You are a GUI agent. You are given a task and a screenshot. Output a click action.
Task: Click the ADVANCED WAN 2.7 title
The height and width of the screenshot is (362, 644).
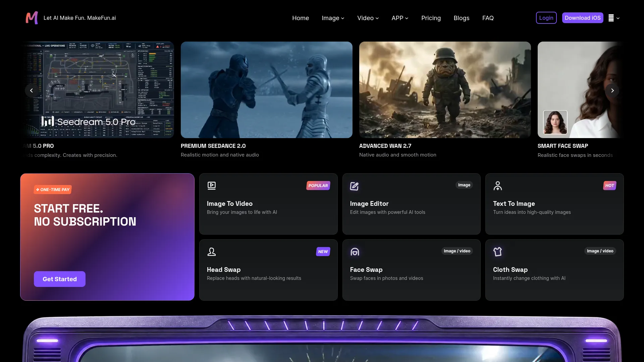tap(385, 146)
